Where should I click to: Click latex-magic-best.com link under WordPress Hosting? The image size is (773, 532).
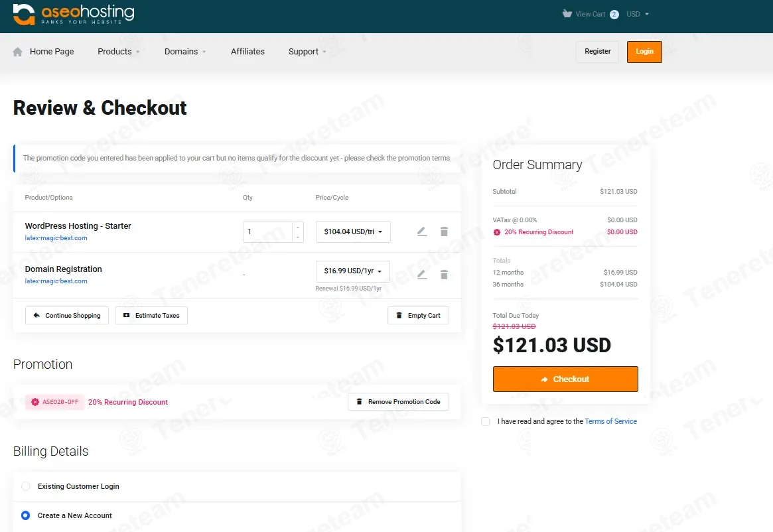(56, 238)
